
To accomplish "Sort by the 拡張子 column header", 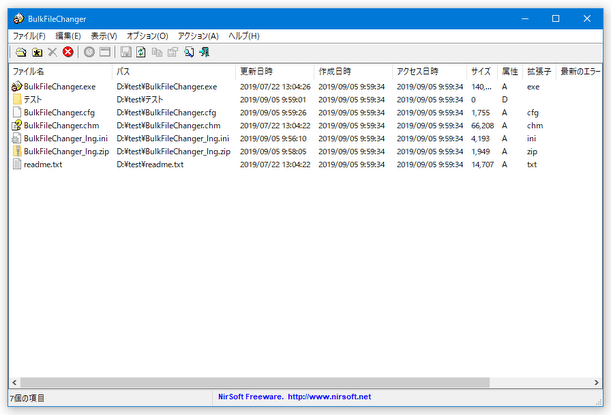I will coord(539,72).
